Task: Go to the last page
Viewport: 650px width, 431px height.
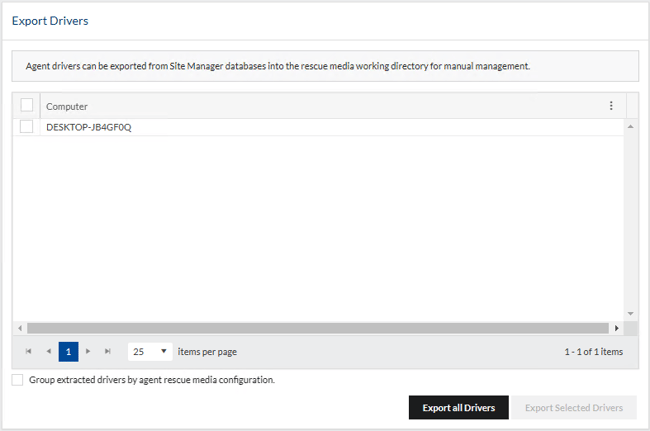Action: point(108,352)
